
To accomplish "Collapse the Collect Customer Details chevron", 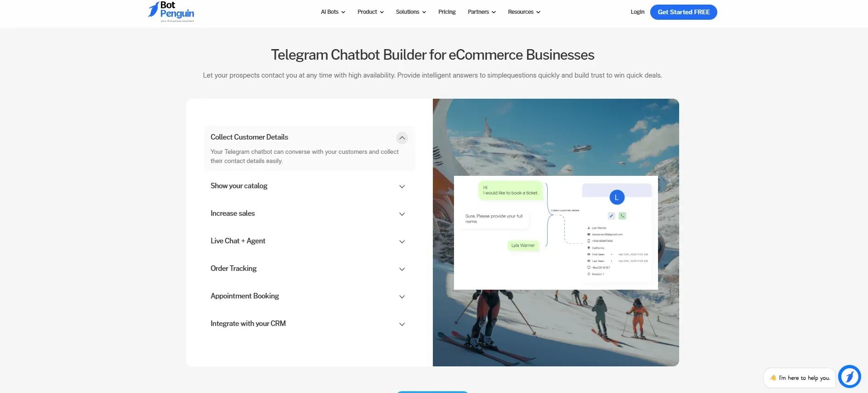I will click(402, 138).
